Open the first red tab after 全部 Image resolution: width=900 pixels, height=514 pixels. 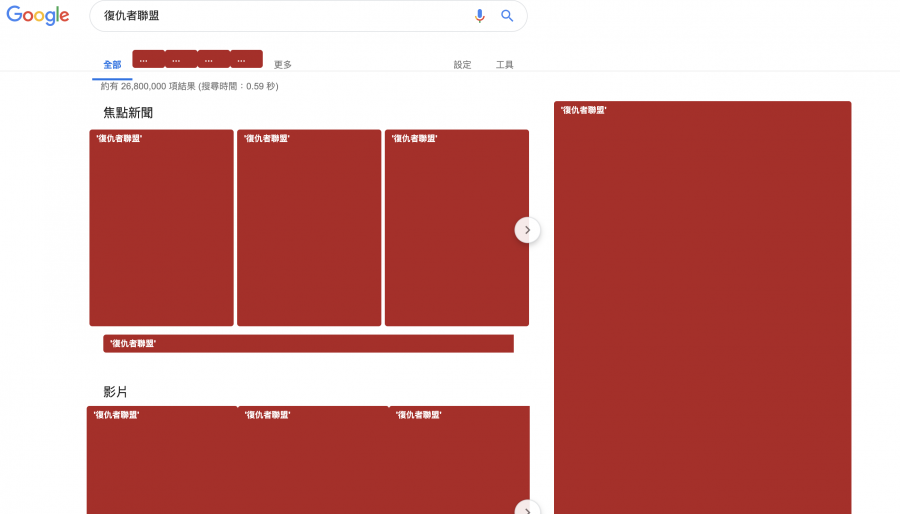(148, 59)
